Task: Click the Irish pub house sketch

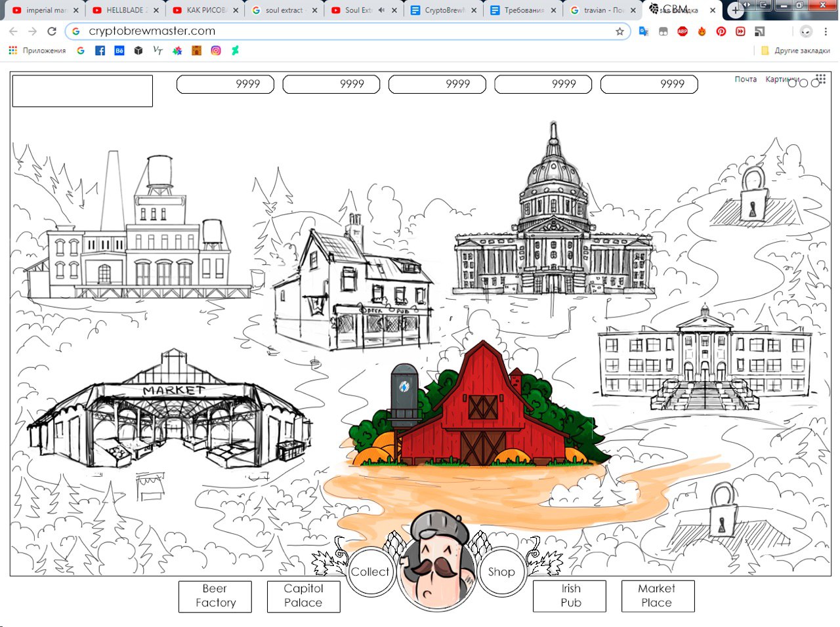Action: tap(354, 289)
